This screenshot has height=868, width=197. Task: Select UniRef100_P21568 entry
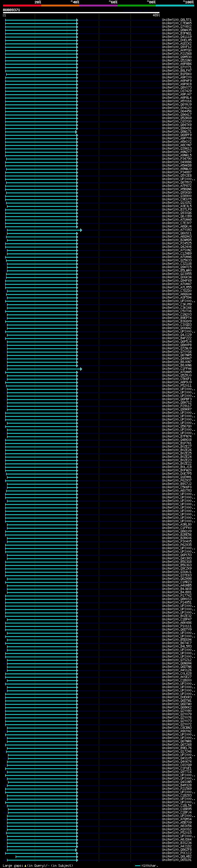click(x=176, y=54)
